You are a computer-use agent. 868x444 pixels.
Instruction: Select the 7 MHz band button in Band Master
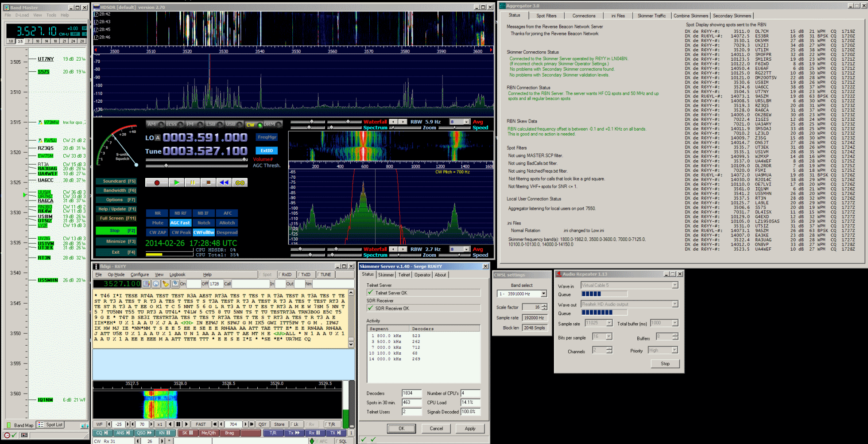click(x=29, y=41)
